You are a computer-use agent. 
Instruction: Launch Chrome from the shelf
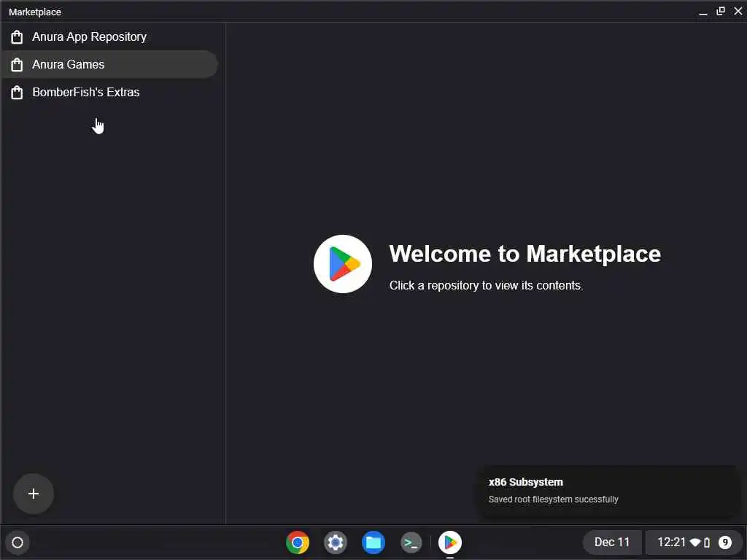(x=298, y=542)
